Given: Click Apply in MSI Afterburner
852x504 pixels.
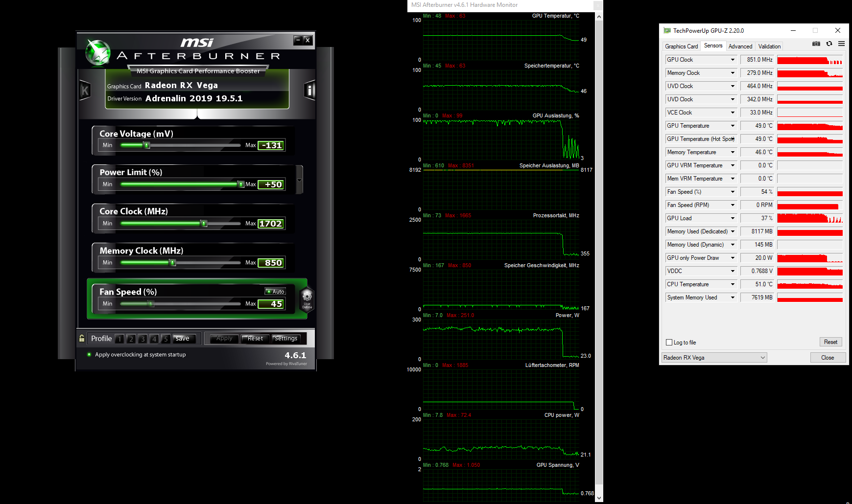Looking at the screenshot, I should pyautogui.click(x=224, y=339).
